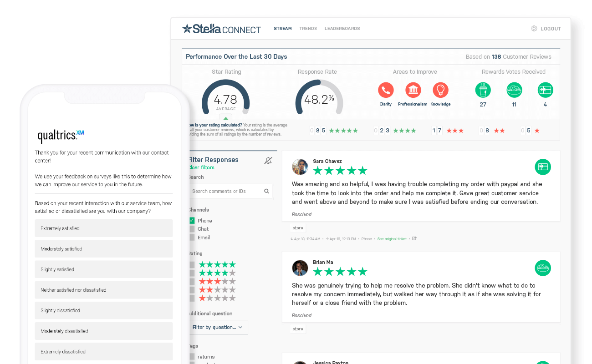
Task: Click Brian Ma's avatar photo
Action: (x=300, y=268)
